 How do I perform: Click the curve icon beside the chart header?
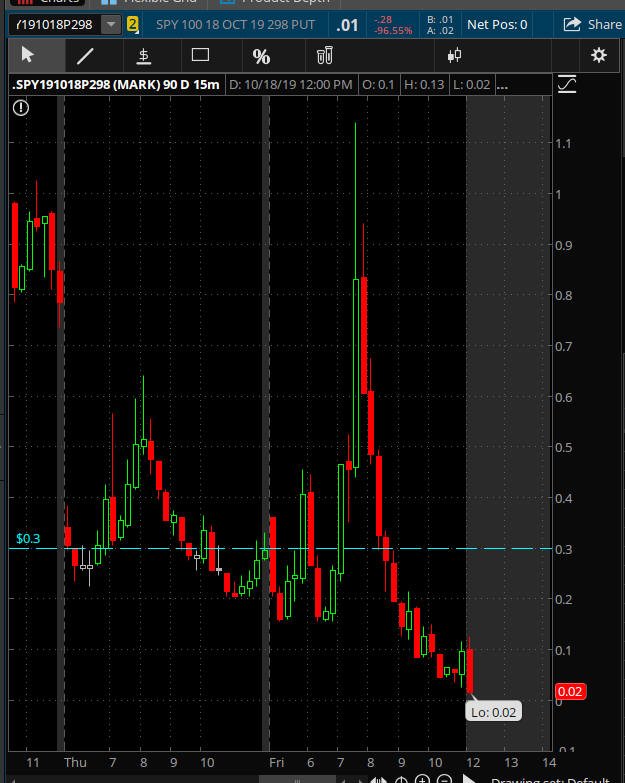click(567, 84)
